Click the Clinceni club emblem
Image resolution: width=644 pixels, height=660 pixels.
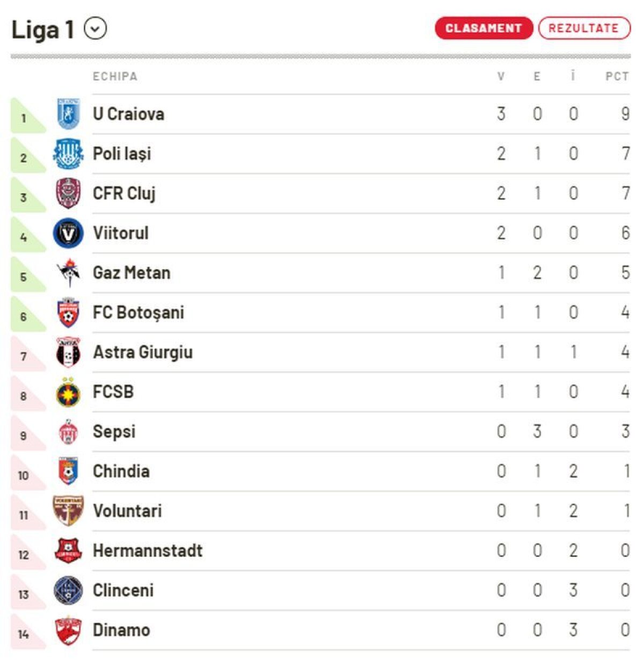pos(68,591)
